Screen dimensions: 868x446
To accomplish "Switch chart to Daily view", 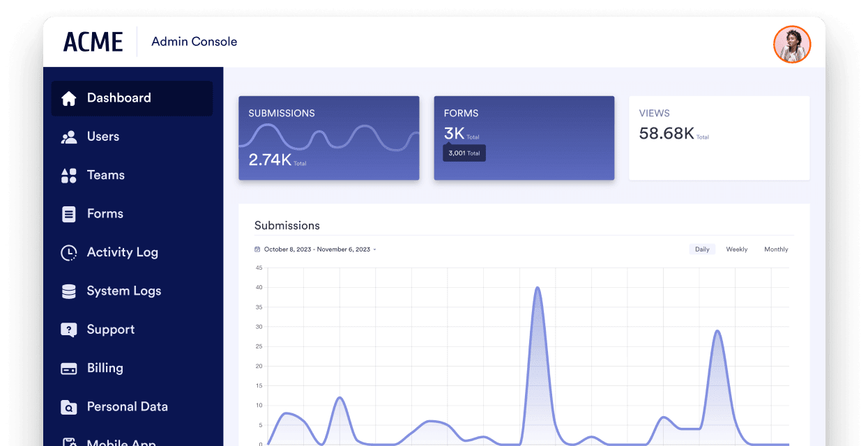I will click(x=702, y=249).
